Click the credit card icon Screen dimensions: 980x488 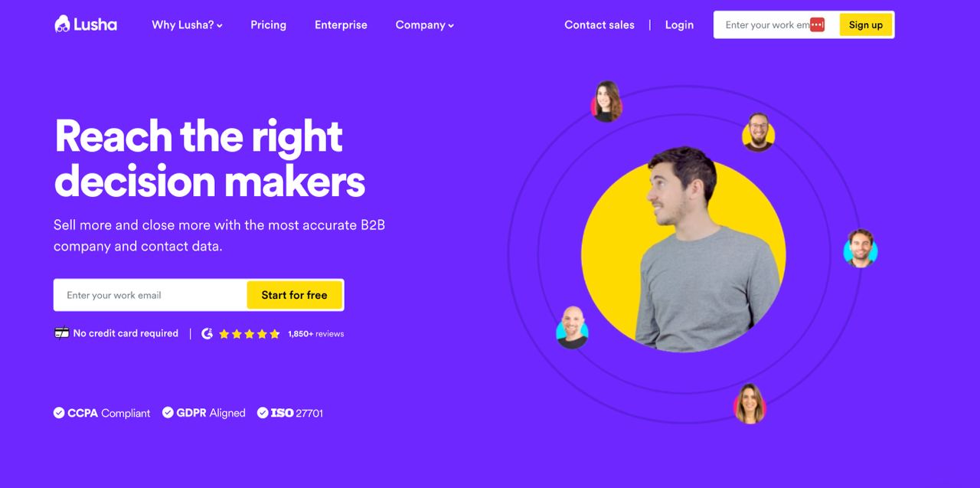pos(61,333)
